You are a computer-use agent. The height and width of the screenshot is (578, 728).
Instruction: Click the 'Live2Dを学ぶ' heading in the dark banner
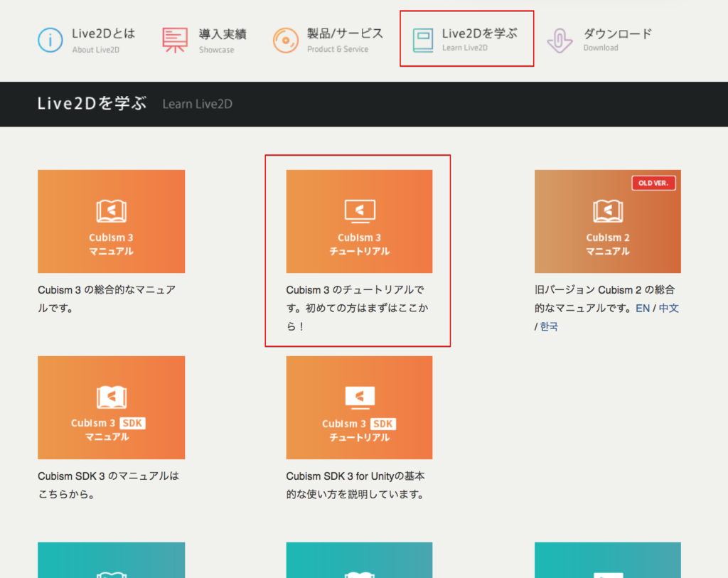point(92,104)
